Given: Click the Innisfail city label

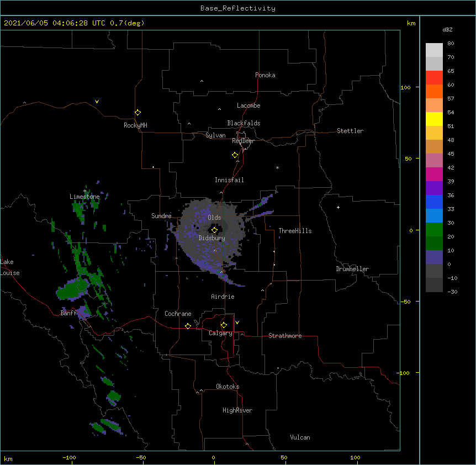Looking at the screenshot, I should [229, 180].
